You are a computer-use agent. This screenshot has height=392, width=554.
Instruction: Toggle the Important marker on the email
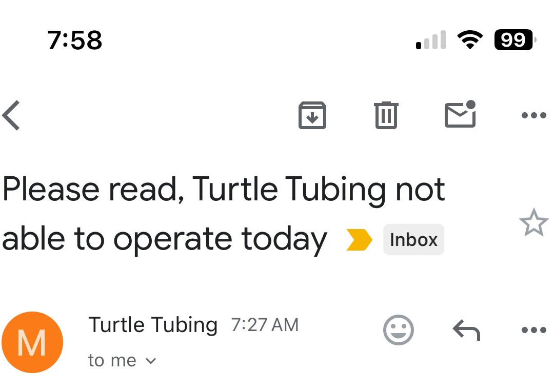pyautogui.click(x=360, y=239)
